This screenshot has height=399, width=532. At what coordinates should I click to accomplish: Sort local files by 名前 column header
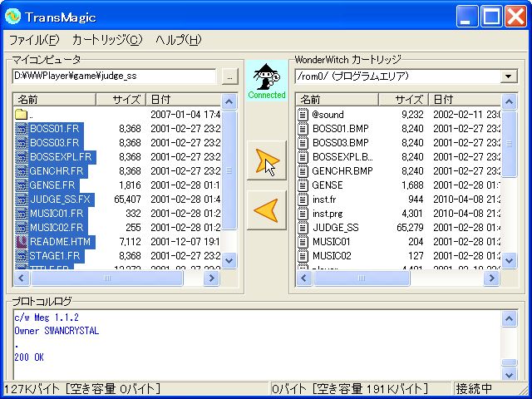[x=55, y=100]
